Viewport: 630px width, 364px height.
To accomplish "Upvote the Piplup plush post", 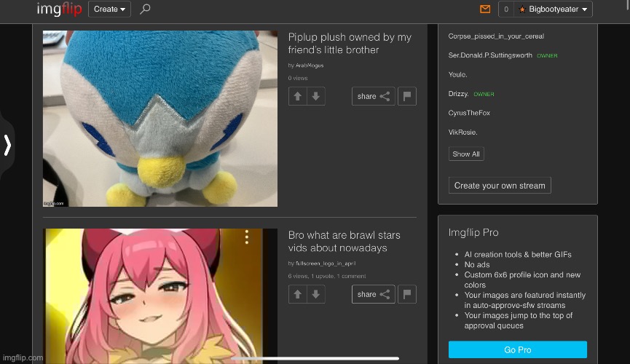I will coord(297,96).
